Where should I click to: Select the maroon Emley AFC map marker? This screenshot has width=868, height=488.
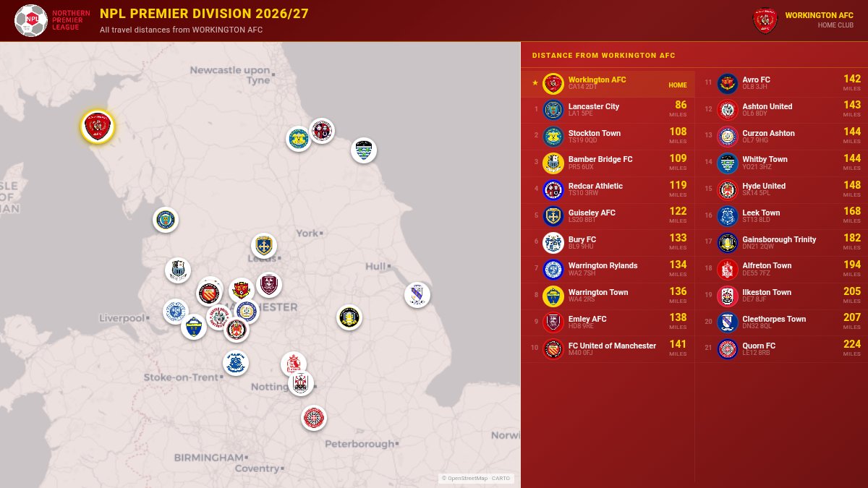[x=269, y=285]
